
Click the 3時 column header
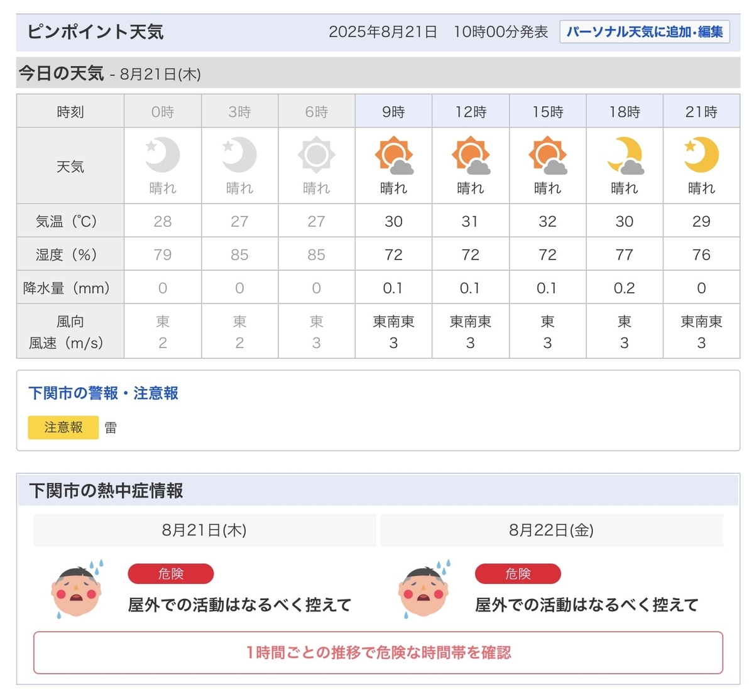[x=239, y=112]
